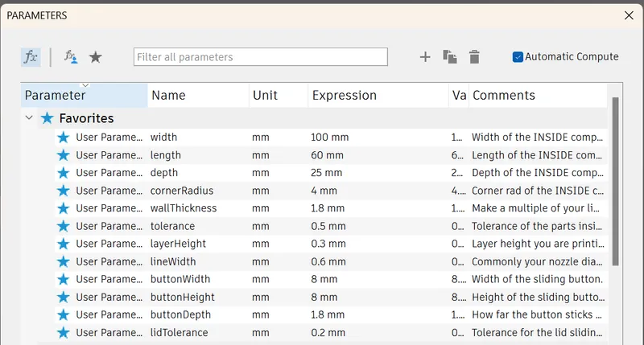Add a new user parameter
The width and height of the screenshot is (644, 345).
(425, 57)
